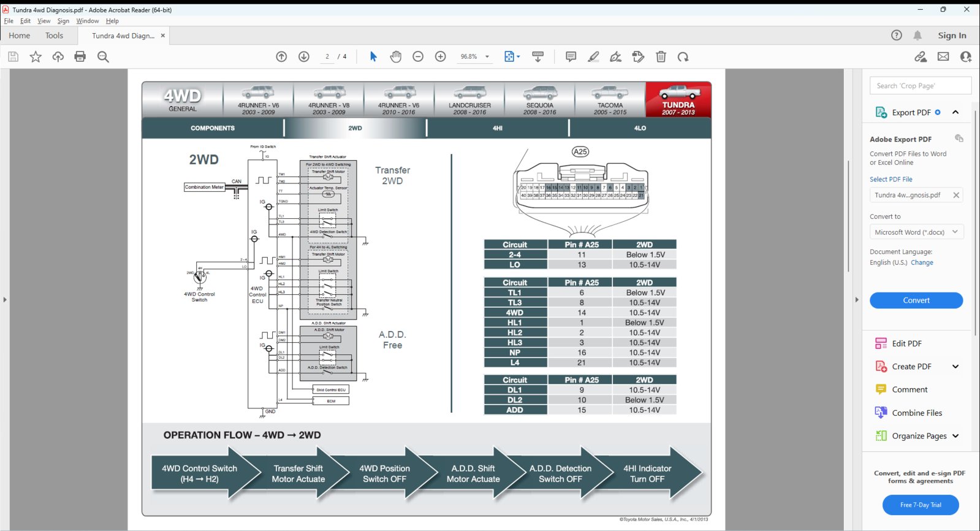Viewport: 980px width, 531px height.
Task: Close the Tundra 4wd Diagn... tab
Action: tap(163, 36)
